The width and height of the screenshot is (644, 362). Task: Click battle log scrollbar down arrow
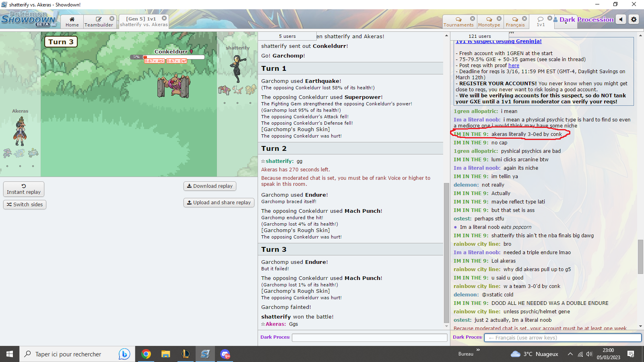coord(446,326)
